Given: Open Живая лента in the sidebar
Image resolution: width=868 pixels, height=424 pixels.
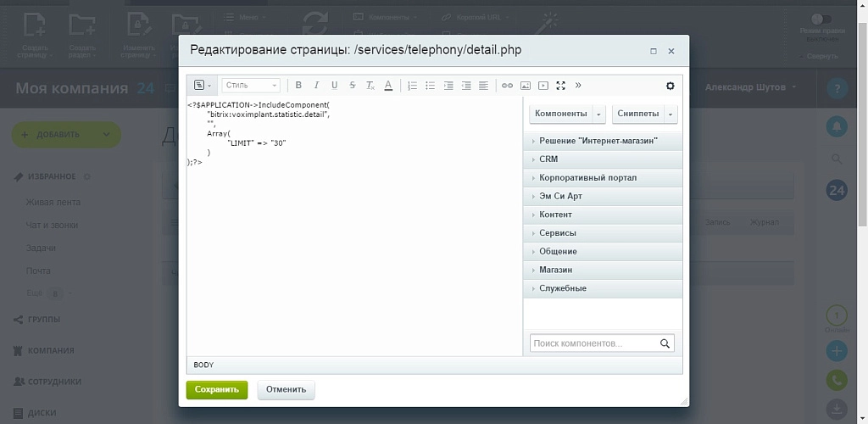Looking at the screenshot, I should [53, 202].
